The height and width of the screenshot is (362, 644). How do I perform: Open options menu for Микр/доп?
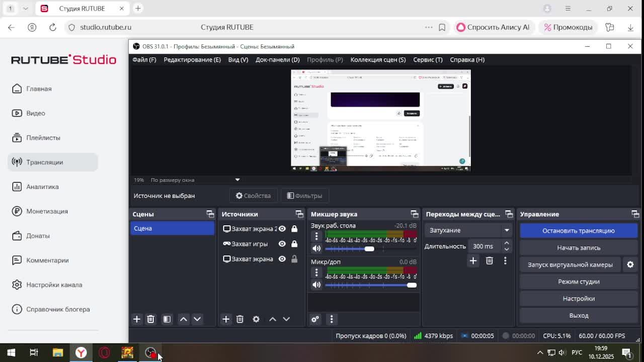pos(316,272)
